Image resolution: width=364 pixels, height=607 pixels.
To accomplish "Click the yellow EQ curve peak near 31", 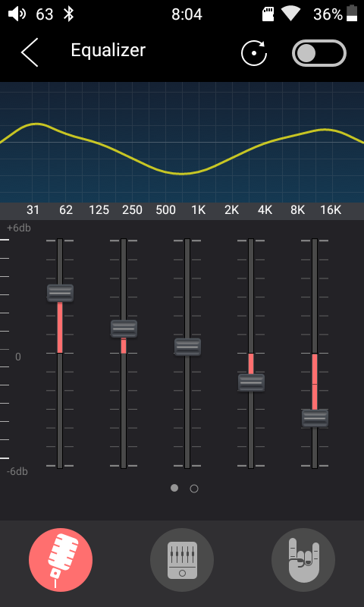I will pyautogui.click(x=36, y=124).
